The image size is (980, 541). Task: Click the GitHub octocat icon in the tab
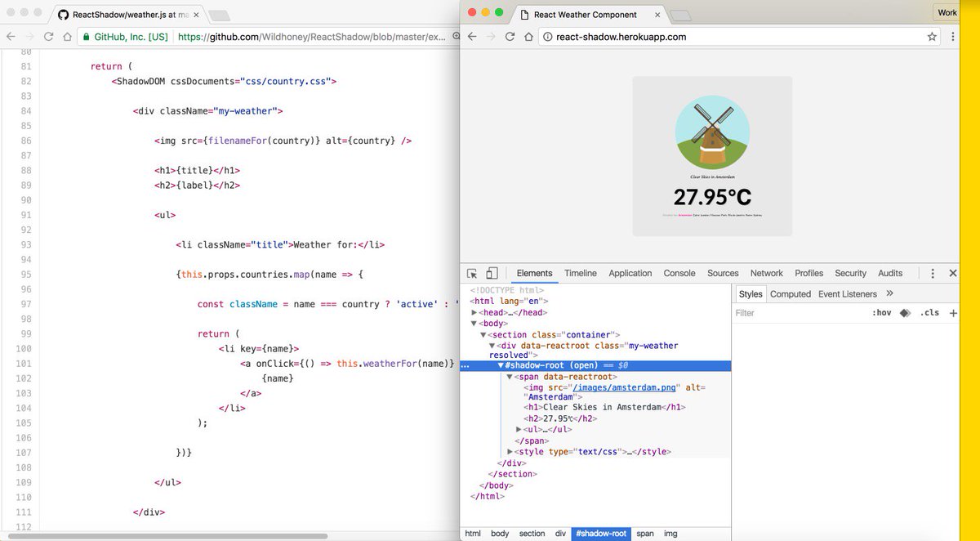[x=64, y=13]
